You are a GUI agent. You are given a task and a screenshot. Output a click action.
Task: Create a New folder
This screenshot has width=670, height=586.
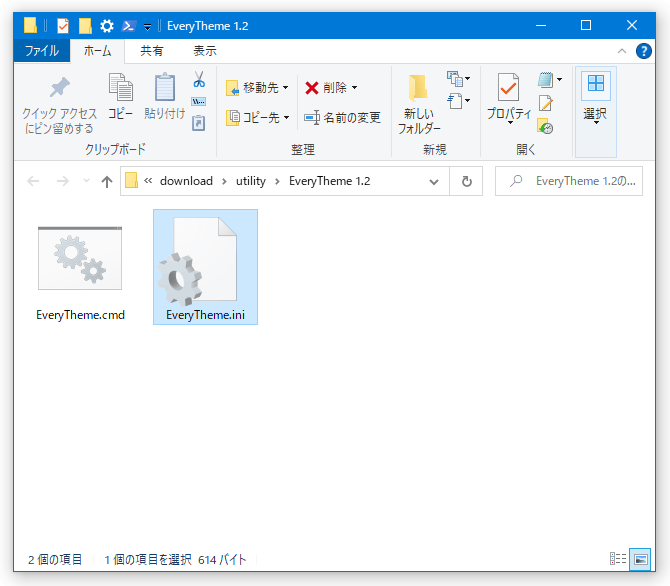(x=418, y=104)
